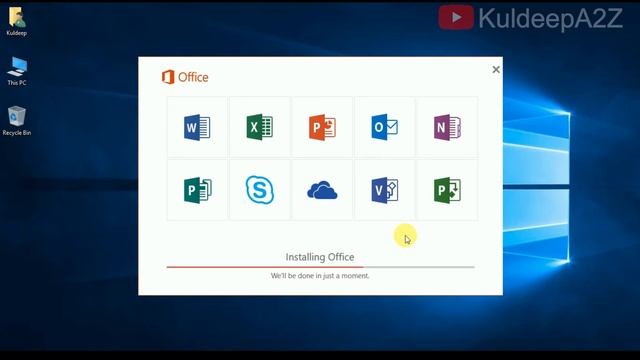Click the 'Installing Office' status text
Screen dimensions: 640x360
(320, 257)
